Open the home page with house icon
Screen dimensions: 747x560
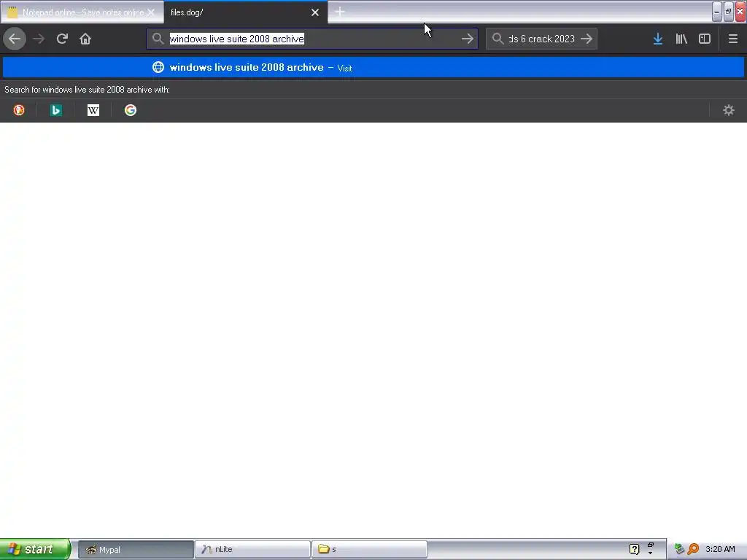click(x=85, y=39)
